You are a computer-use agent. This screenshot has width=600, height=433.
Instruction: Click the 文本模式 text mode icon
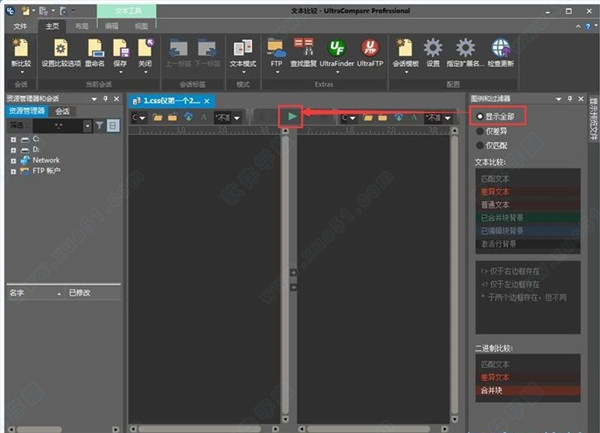[243, 49]
